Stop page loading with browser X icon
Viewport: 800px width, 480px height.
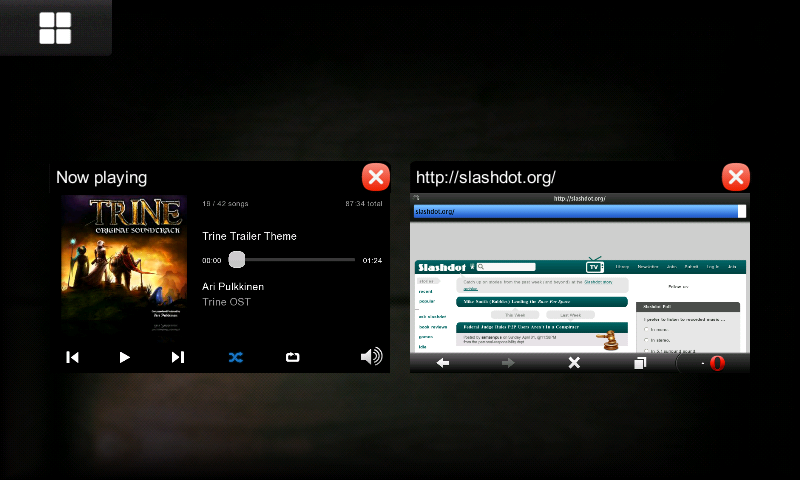(574, 363)
